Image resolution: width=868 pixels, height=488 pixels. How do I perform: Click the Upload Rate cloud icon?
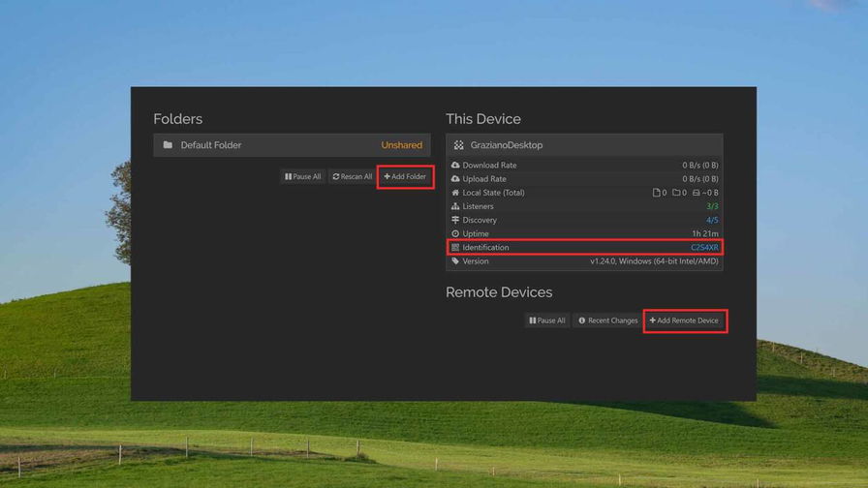(x=455, y=179)
